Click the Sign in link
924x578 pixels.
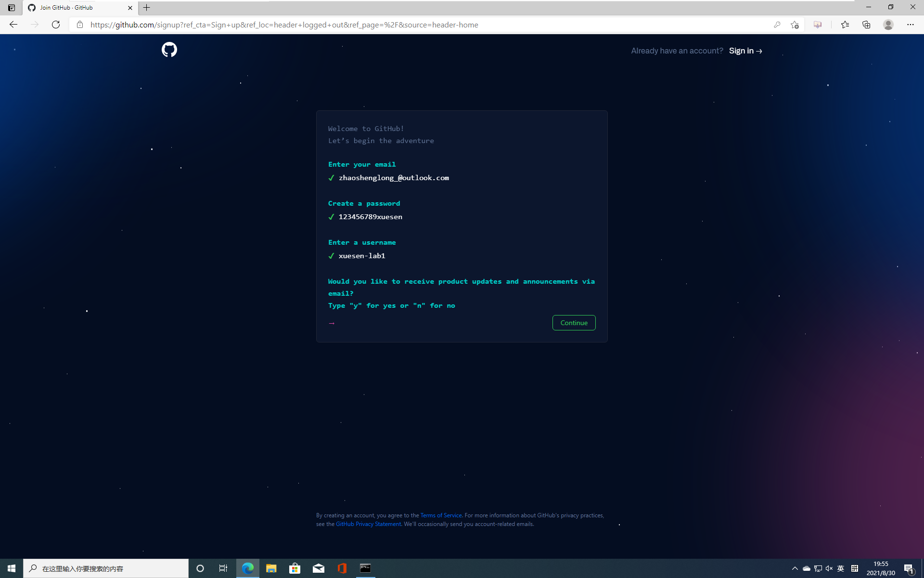pos(745,51)
